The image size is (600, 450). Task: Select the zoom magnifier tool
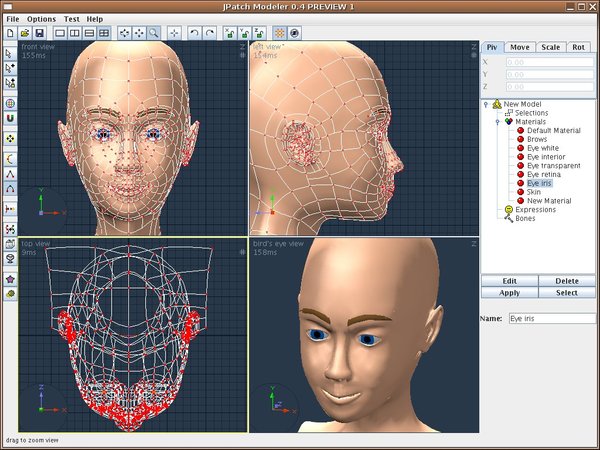coord(154,33)
